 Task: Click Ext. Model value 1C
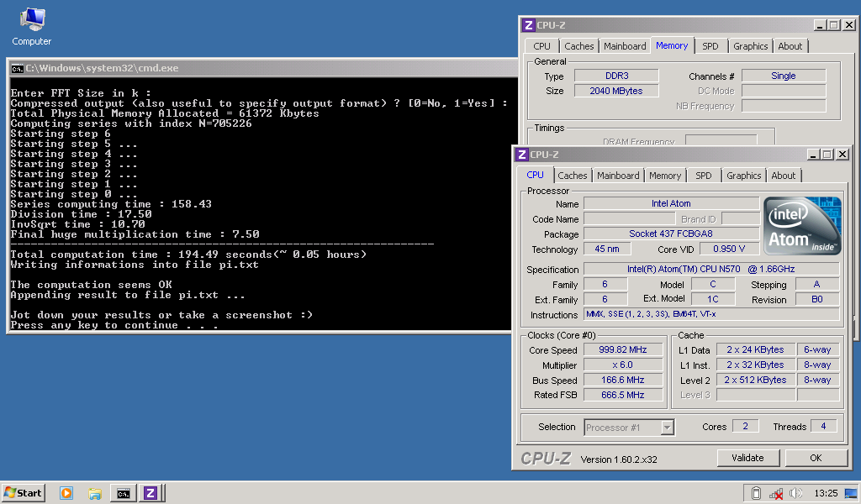click(713, 299)
